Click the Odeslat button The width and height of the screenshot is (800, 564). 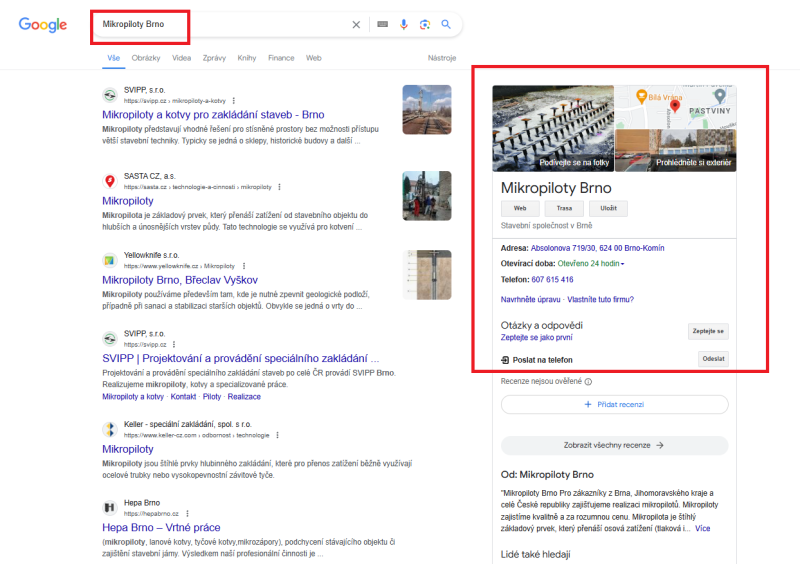[713, 359]
